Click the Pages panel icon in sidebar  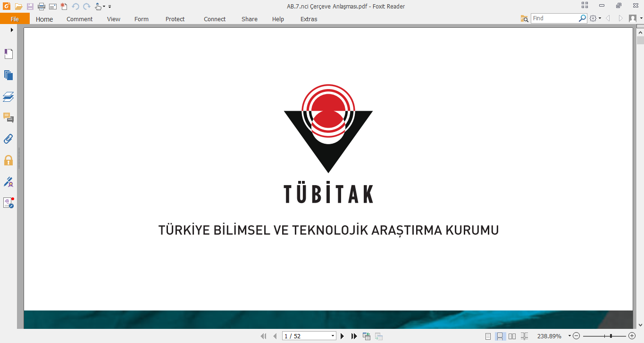(8, 75)
